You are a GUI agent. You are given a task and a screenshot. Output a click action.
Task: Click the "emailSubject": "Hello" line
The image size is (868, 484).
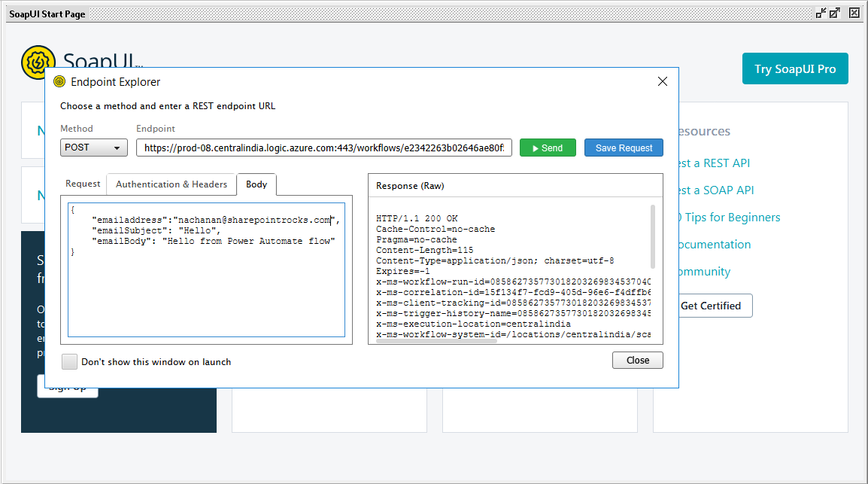(156, 230)
